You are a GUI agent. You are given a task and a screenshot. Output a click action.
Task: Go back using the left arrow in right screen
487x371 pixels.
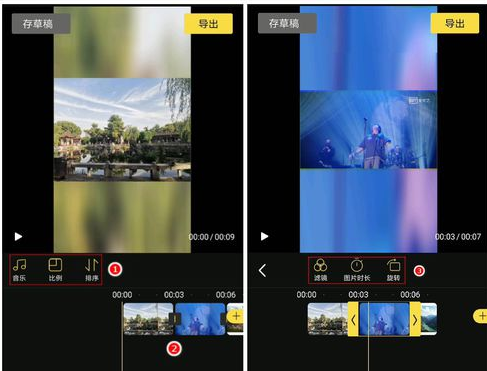click(262, 270)
